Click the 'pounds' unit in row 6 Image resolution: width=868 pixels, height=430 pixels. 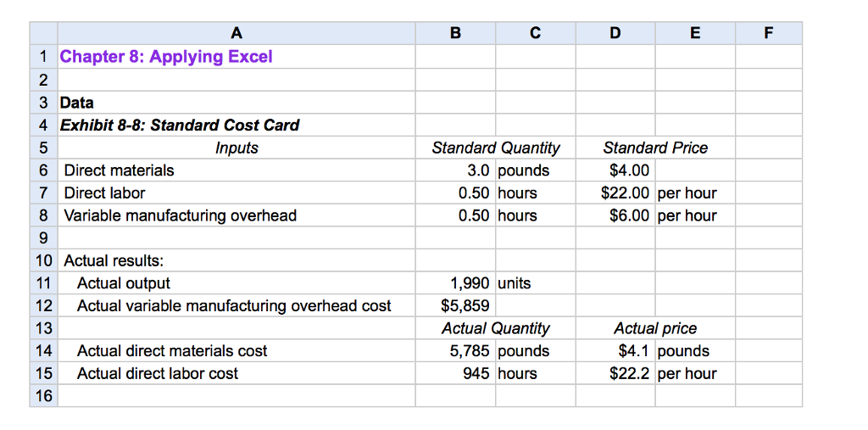[536, 170]
